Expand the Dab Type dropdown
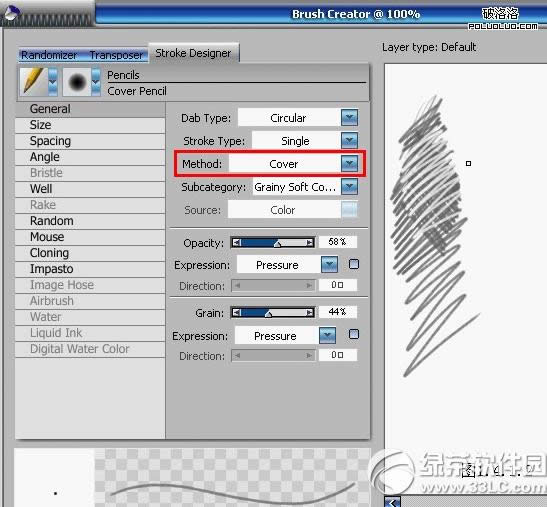Screen dimensions: 547x507 point(350,118)
